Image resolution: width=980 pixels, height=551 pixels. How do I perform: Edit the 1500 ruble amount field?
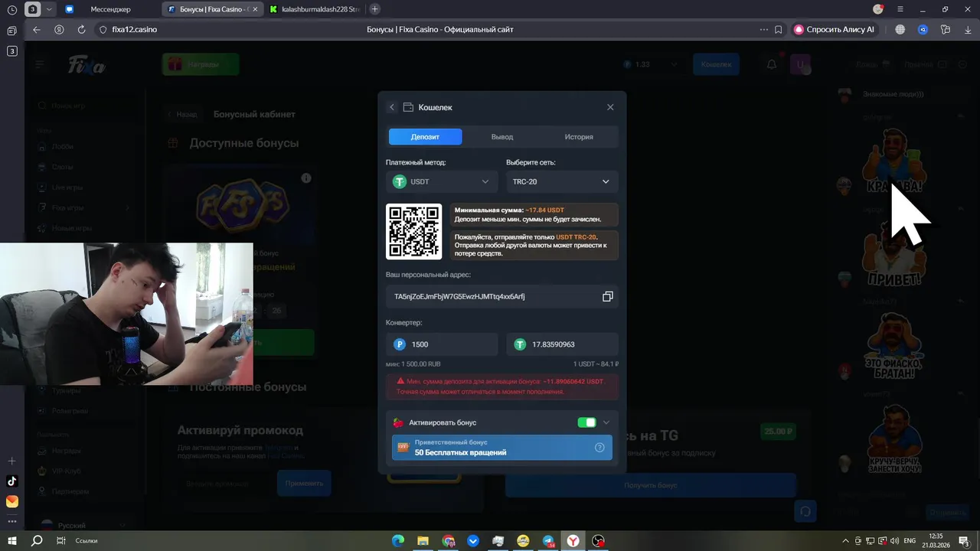click(442, 344)
